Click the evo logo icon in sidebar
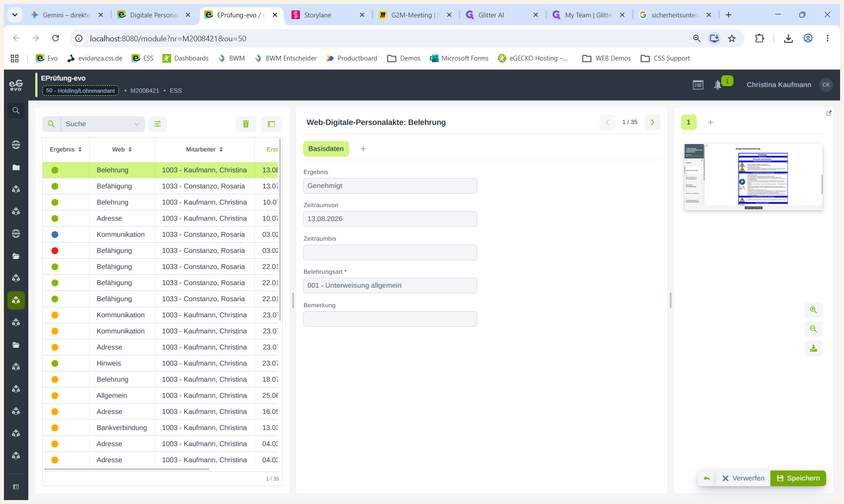This screenshot has height=504, width=844. tap(16, 85)
